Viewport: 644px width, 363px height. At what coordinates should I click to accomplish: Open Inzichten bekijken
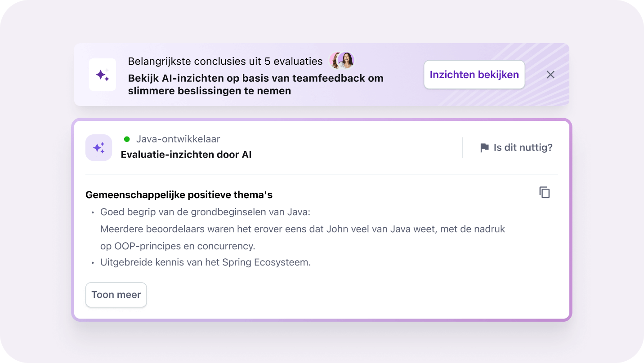[x=474, y=75]
